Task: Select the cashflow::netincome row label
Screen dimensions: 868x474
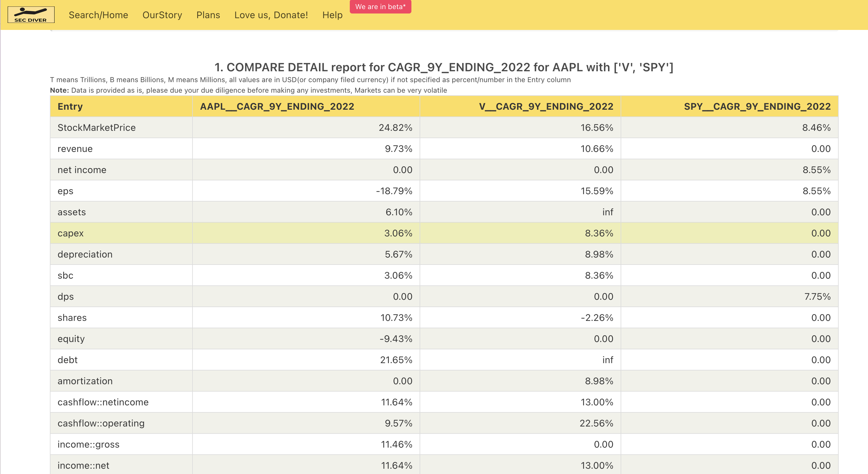Action: point(103,402)
